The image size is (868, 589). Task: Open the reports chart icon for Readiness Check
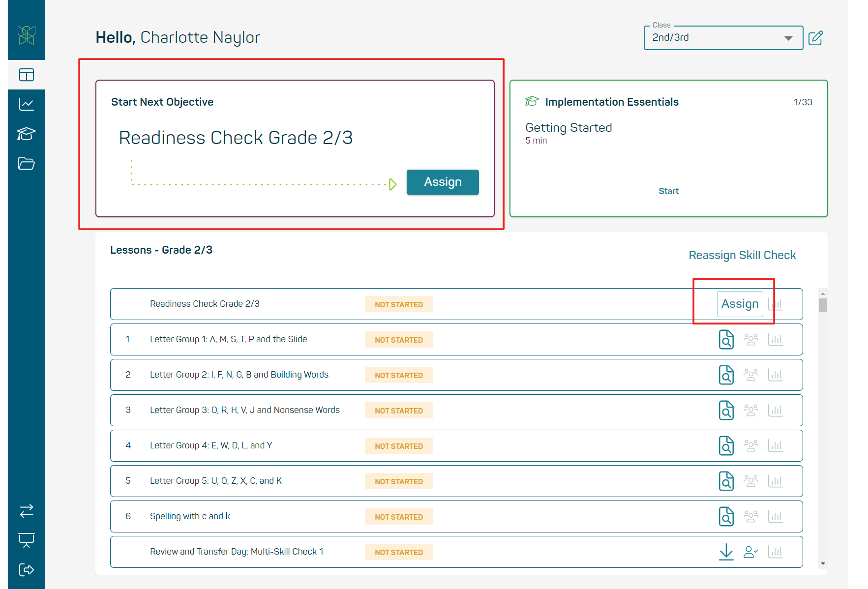click(776, 304)
